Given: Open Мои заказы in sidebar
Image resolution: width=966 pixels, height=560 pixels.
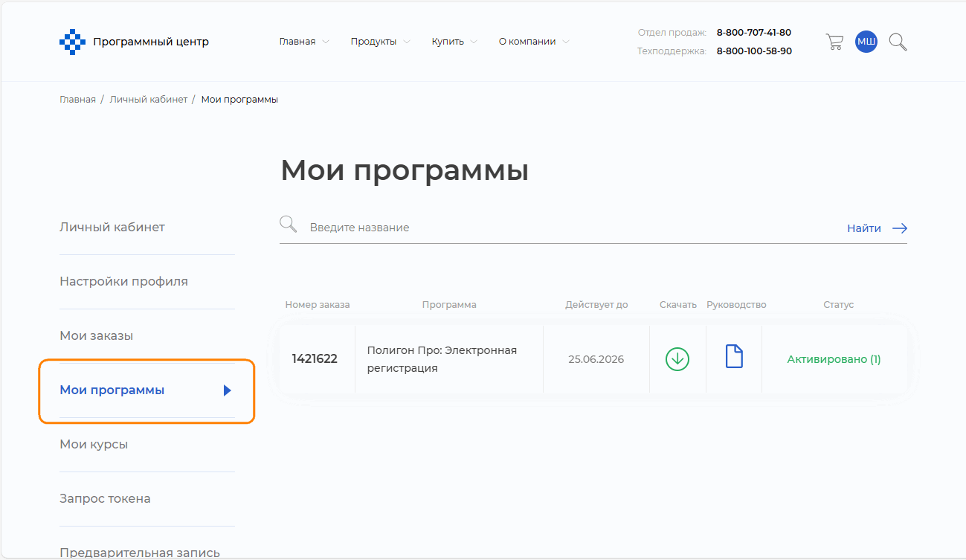Looking at the screenshot, I should coord(96,335).
